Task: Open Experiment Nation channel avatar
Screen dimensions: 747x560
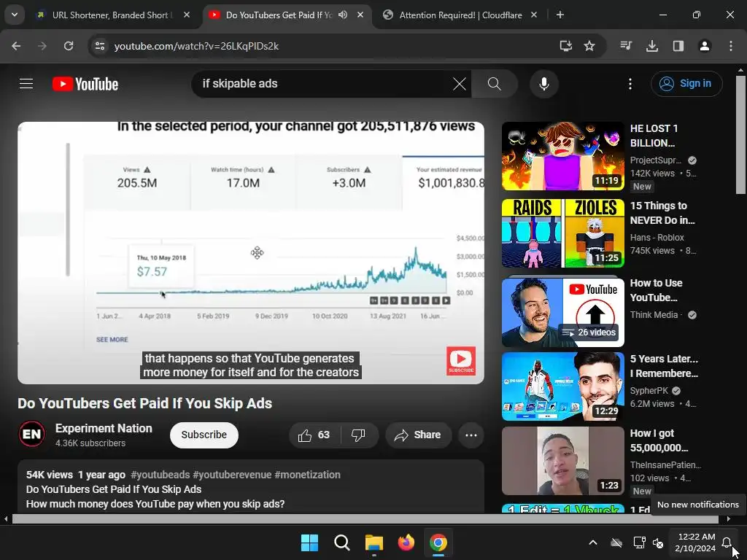Action: coord(32,434)
